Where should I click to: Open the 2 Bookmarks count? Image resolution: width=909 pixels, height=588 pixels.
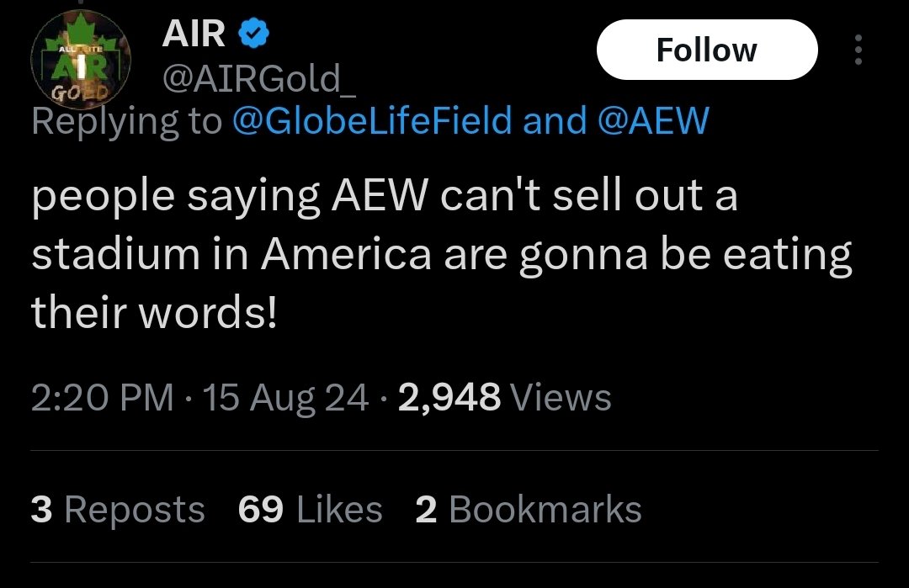(529, 510)
